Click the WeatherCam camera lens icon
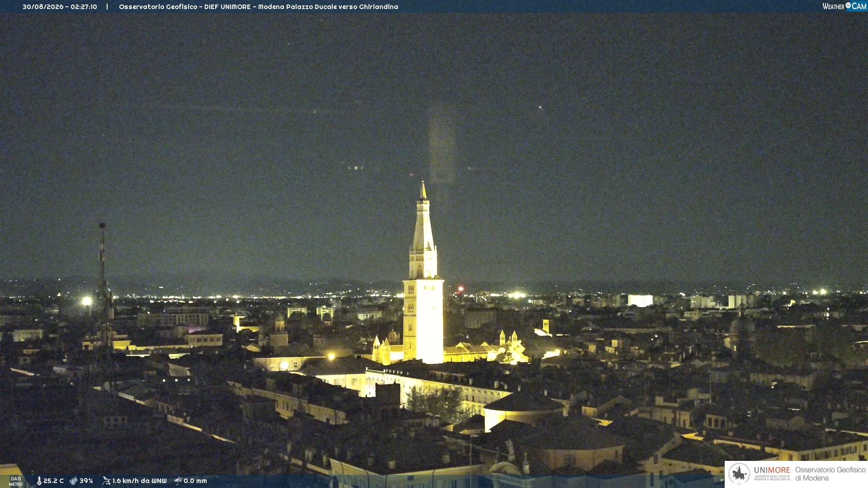Viewport: 868px width, 488px height. tap(848, 5)
